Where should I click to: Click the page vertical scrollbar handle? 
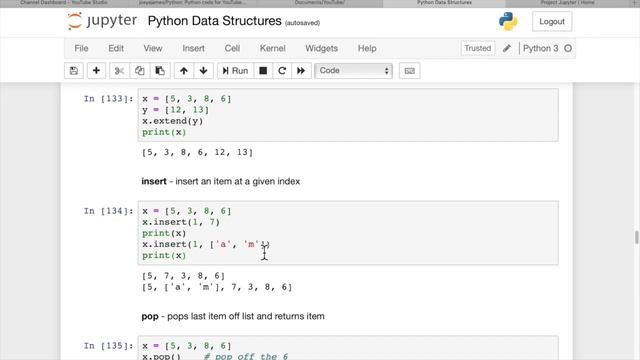click(636, 237)
